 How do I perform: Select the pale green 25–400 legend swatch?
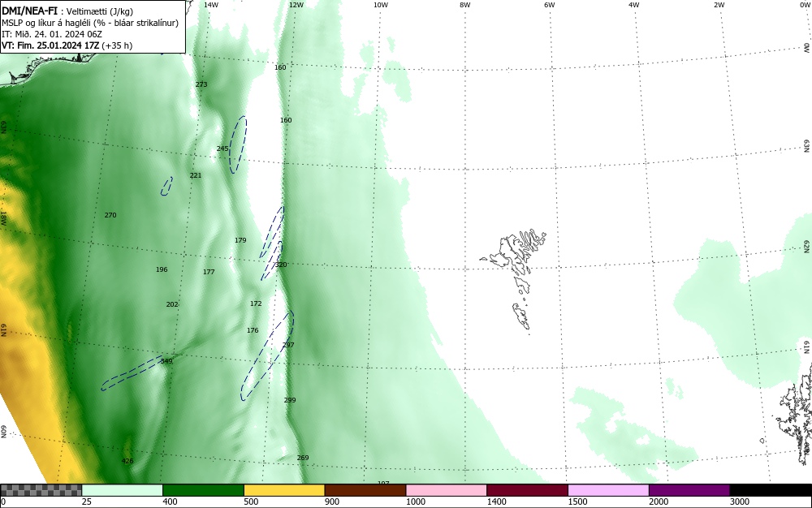123,490
